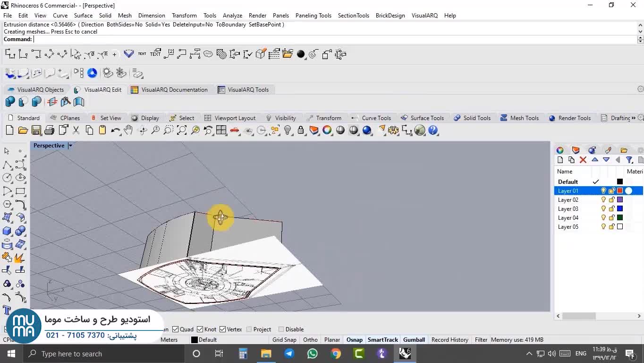Select the Pan hand tool
Screen dimensions: 644x363
tap(128, 130)
